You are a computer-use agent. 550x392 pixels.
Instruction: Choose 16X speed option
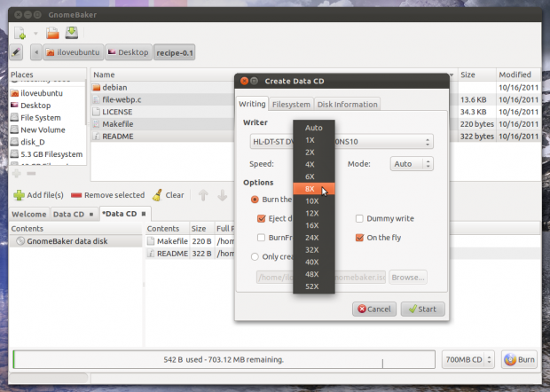tap(313, 225)
